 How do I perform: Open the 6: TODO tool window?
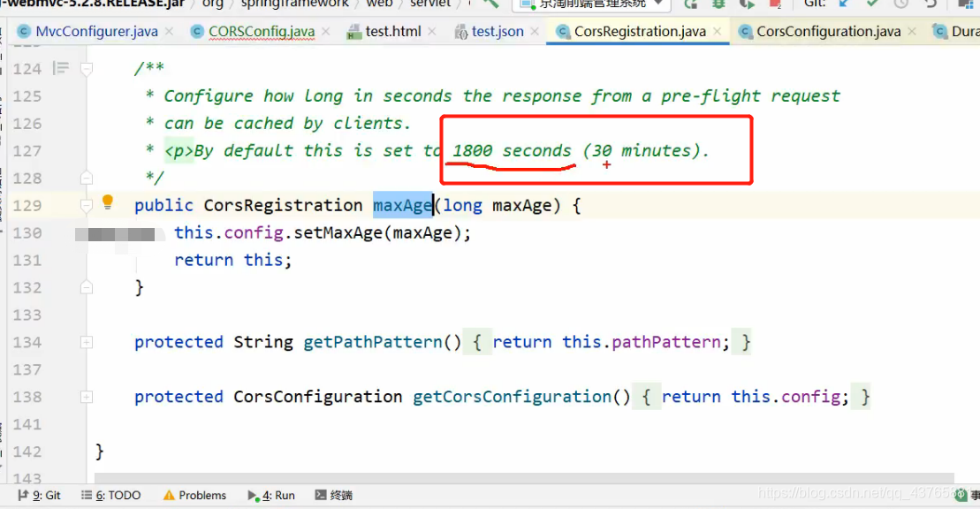click(111, 495)
